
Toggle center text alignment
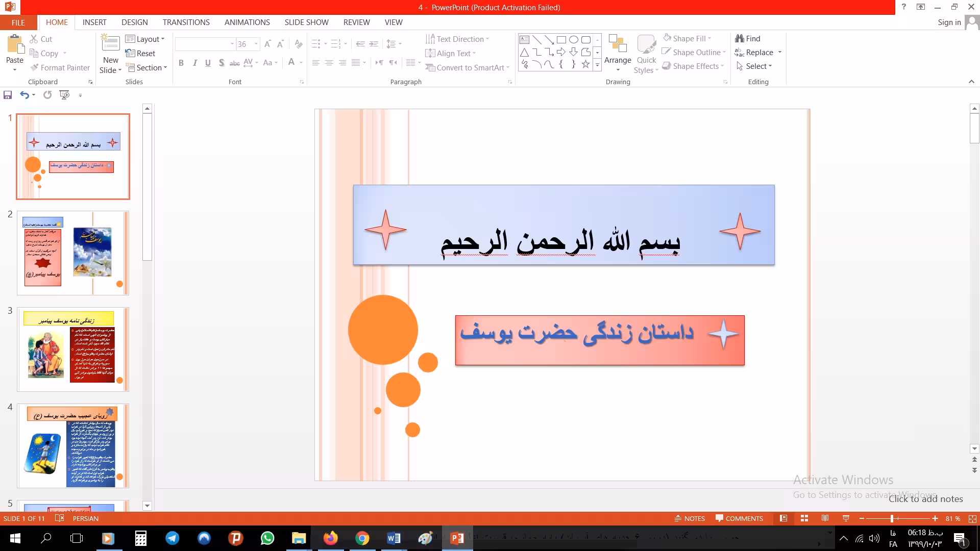pyautogui.click(x=329, y=63)
